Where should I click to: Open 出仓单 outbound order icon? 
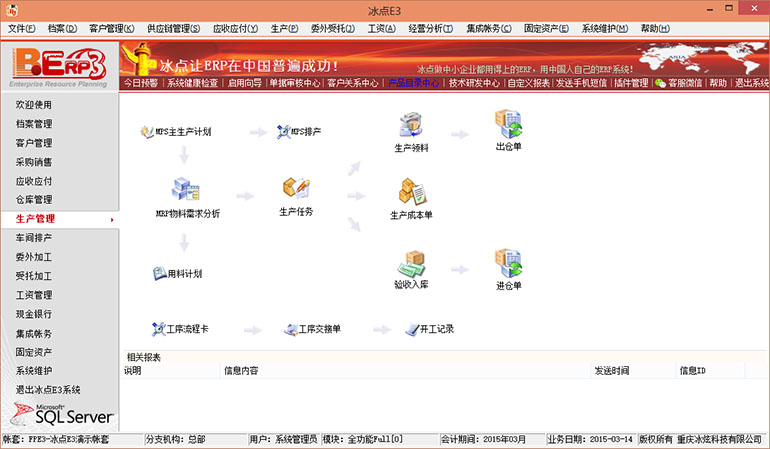click(508, 124)
